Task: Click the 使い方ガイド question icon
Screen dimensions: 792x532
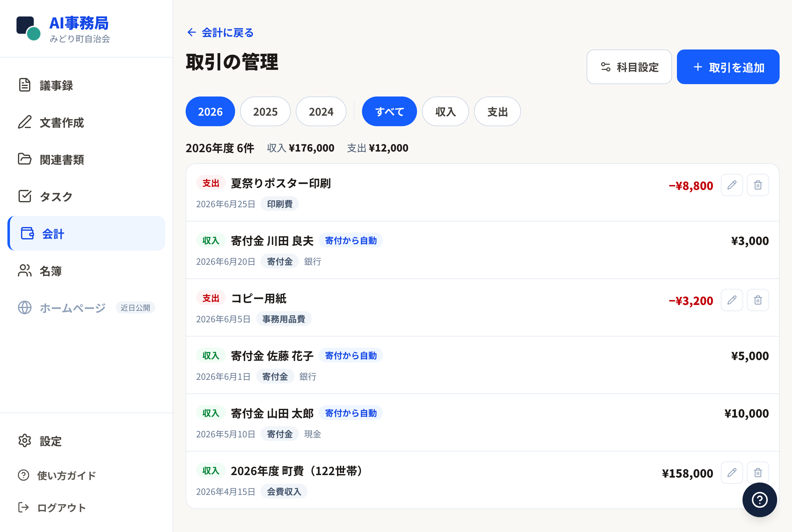Action: [24, 475]
